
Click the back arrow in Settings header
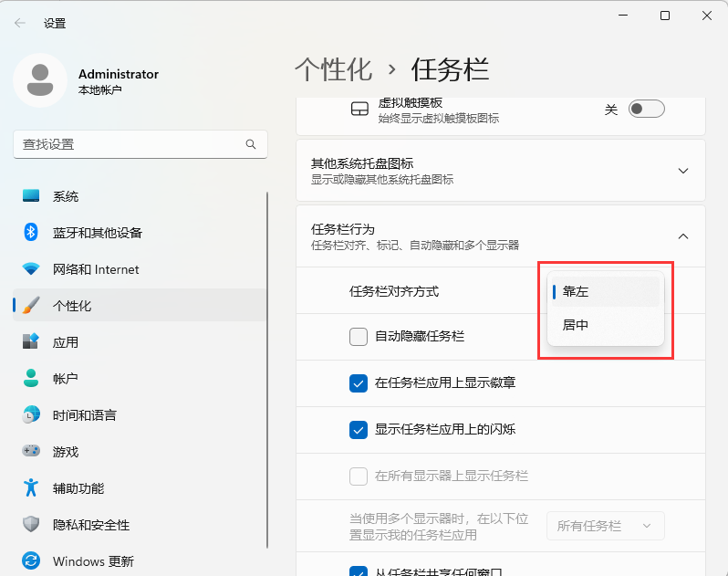click(x=20, y=23)
